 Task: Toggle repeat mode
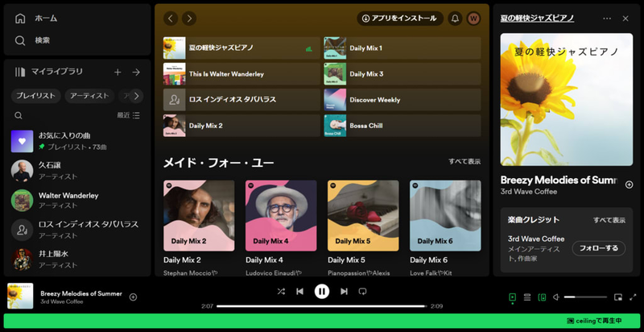click(362, 292)
